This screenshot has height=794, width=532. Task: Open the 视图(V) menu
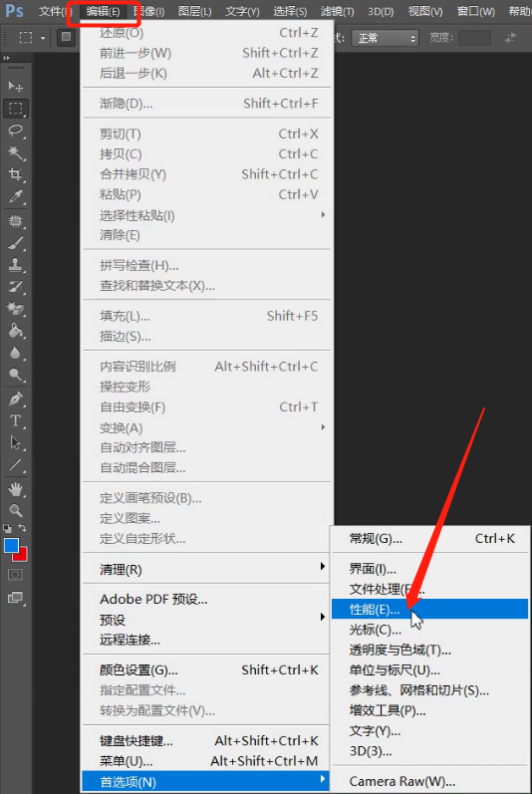425,11
